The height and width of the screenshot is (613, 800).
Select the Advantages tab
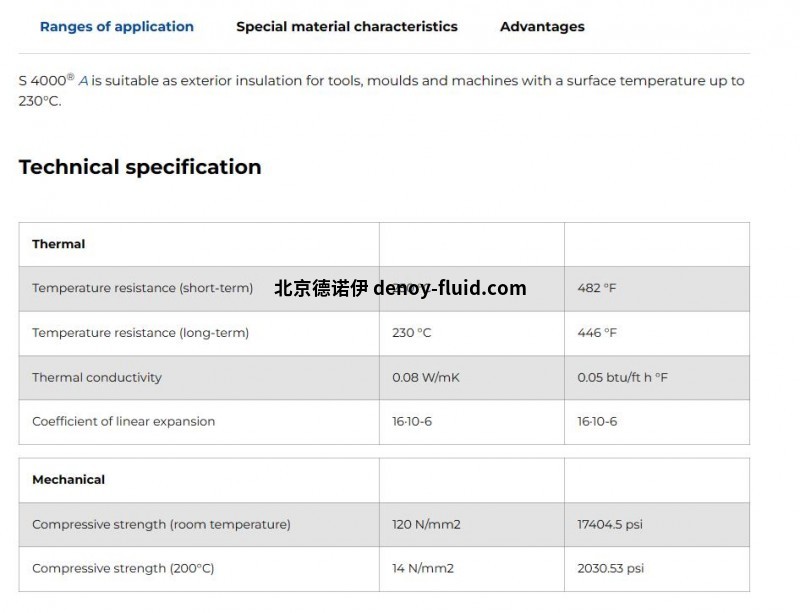point(542,27)
